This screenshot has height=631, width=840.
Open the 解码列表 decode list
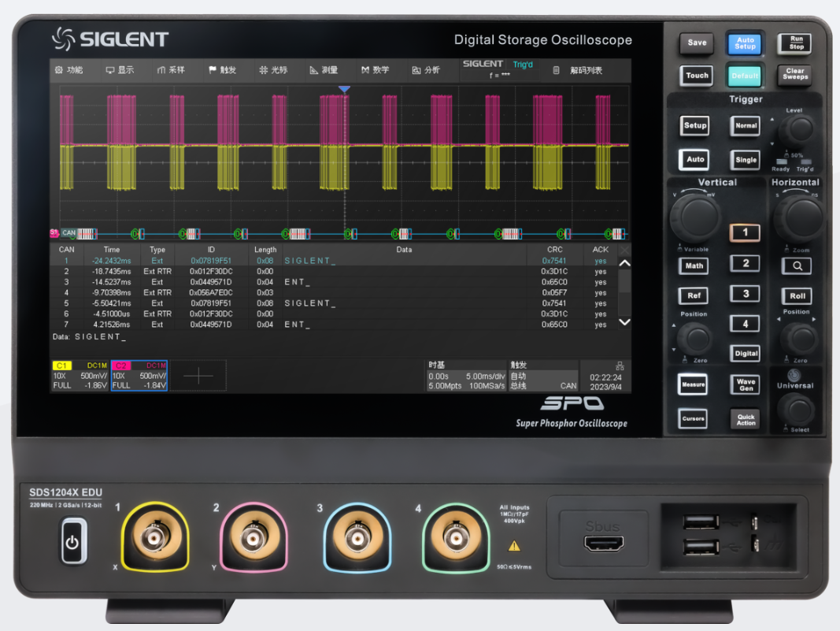point(578,70)
